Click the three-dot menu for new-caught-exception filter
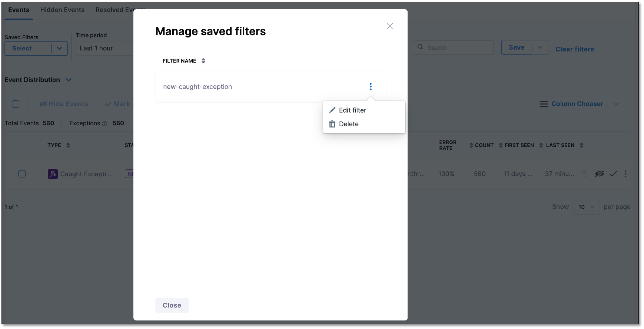The width and height of the screenshot is (644, 329). point(370,87)
